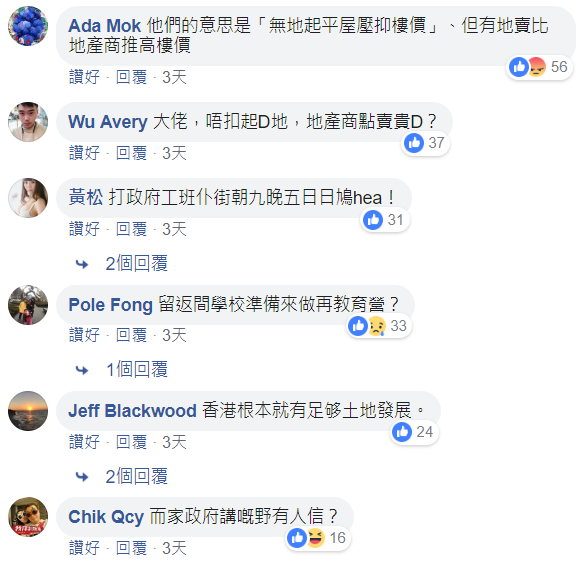Open the like reaction on 黃松's comment

point(373,220)
